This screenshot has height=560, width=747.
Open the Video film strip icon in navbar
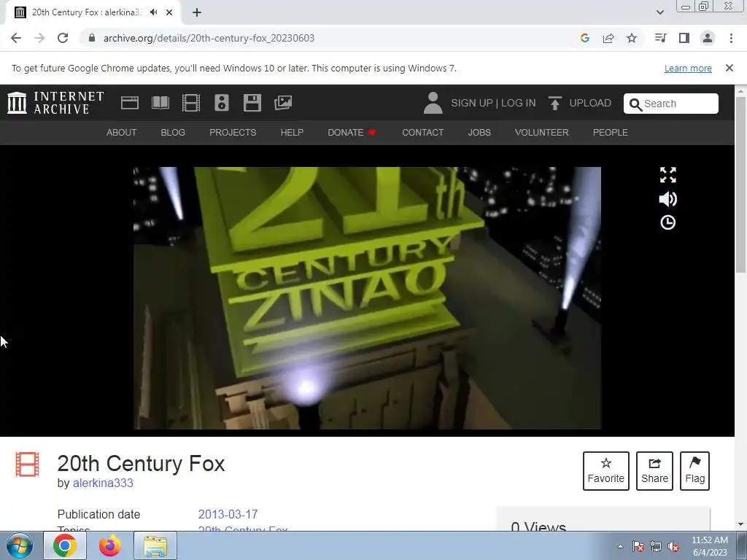click(x=191, y=103)
